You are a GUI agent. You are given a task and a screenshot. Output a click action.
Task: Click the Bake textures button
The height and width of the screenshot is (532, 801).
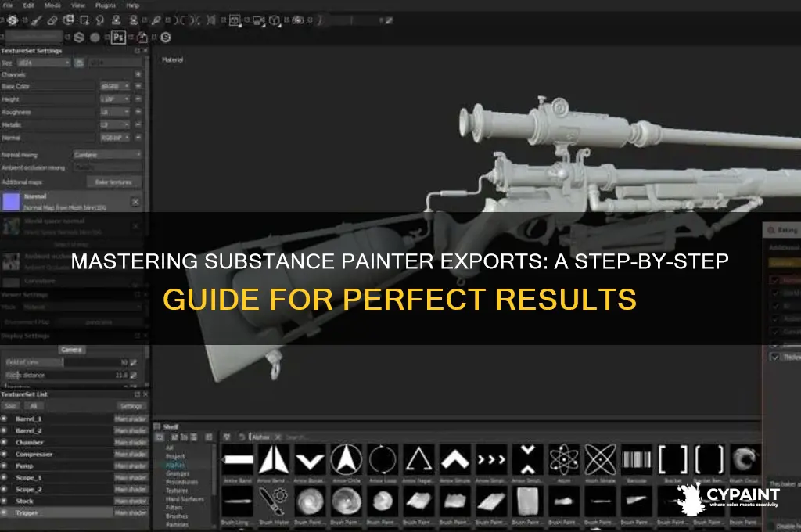(x=114, y=182)
